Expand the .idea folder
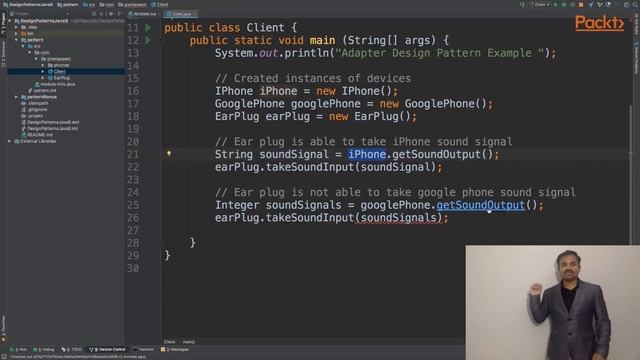The height and width of the screenshot is (360, 640). click(x=16, y=27)
